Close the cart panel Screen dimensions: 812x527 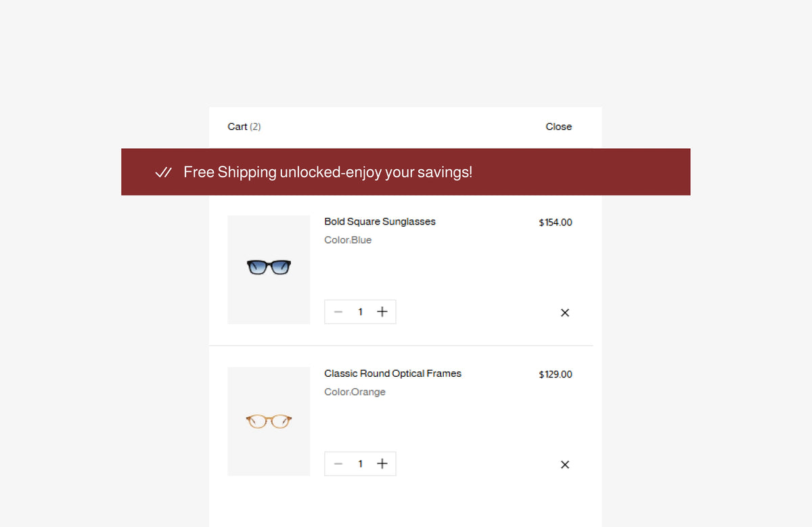click(x=558, y=127)
